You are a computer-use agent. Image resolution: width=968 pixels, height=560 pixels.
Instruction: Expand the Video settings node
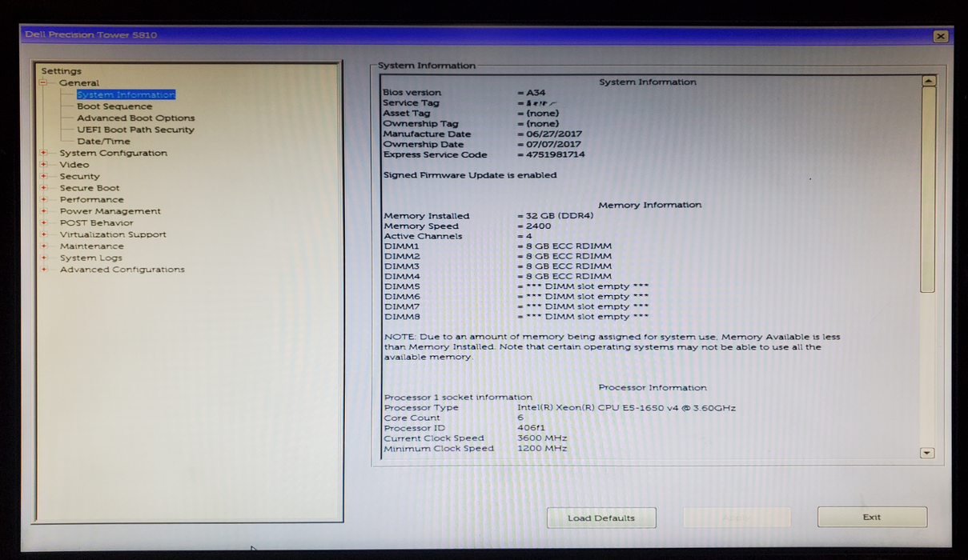pyautogui.click(x=43, y=165)
